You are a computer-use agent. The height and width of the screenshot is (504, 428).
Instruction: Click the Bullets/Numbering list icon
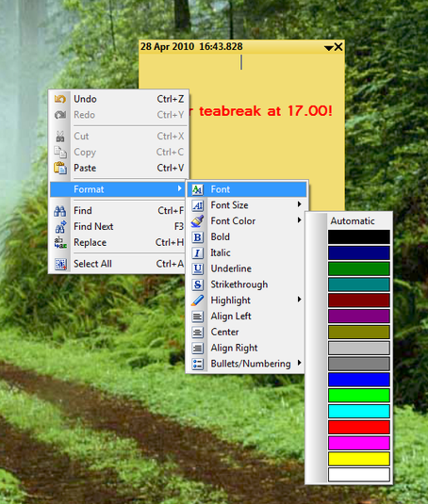197,364
